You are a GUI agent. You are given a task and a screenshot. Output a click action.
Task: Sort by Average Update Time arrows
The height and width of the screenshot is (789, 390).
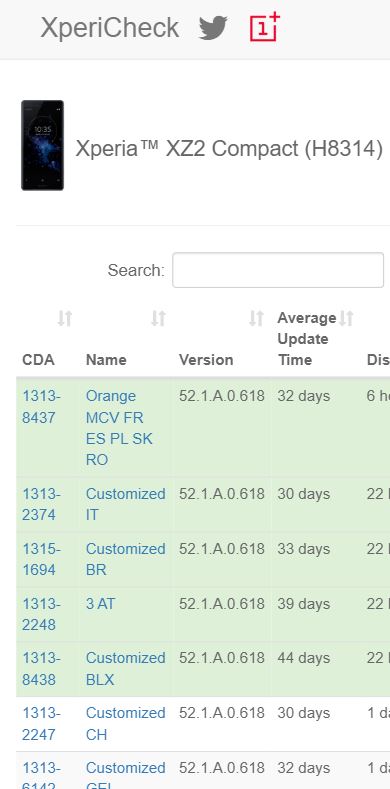[x=346, y=318]
